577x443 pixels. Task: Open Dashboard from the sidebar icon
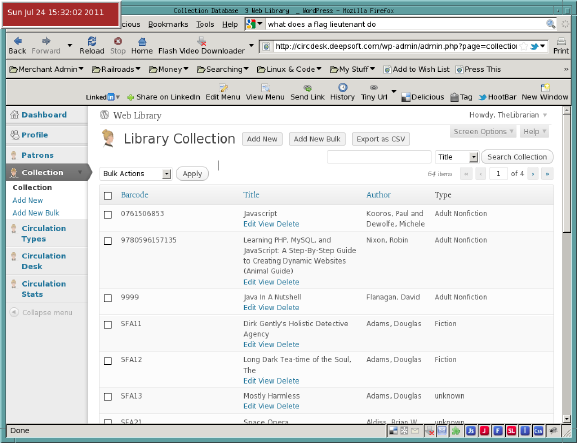point(14,115)
